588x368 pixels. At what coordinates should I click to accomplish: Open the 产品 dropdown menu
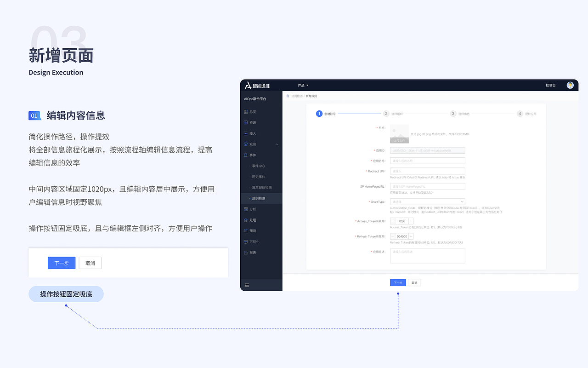[303, 86]
